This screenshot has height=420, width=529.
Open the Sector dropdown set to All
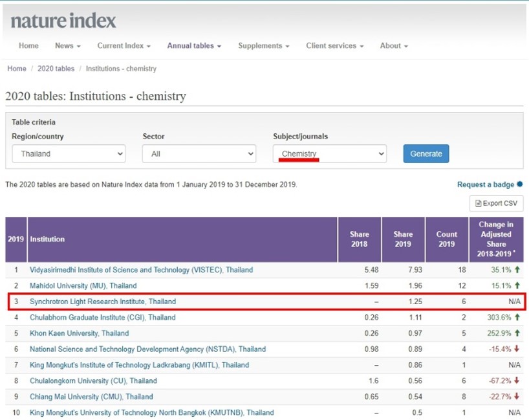point(199,153)
